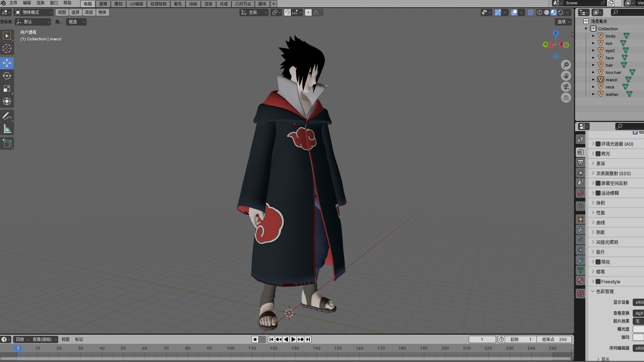Open the Material properties tab icon
644x362 pixels.
(581, 280)
